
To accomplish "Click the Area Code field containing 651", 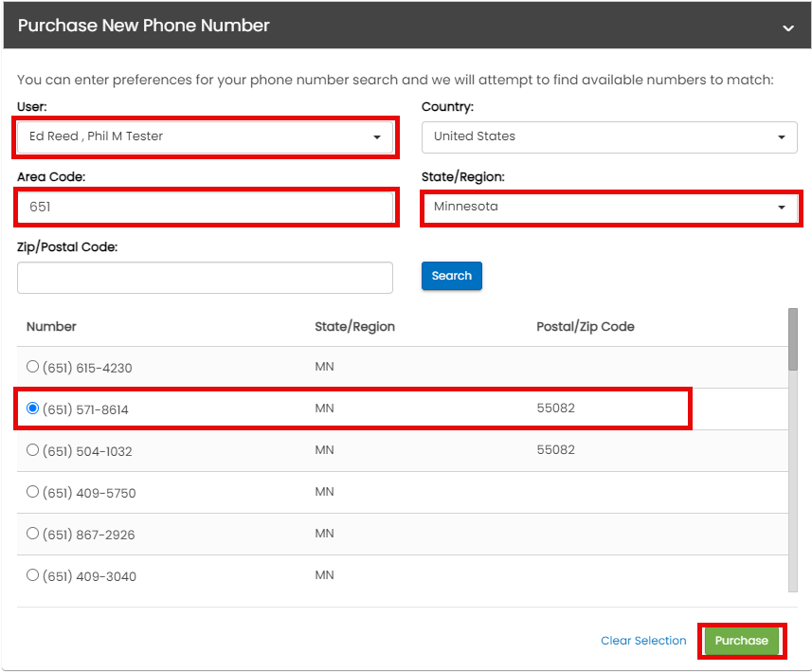I will (205, 208).
